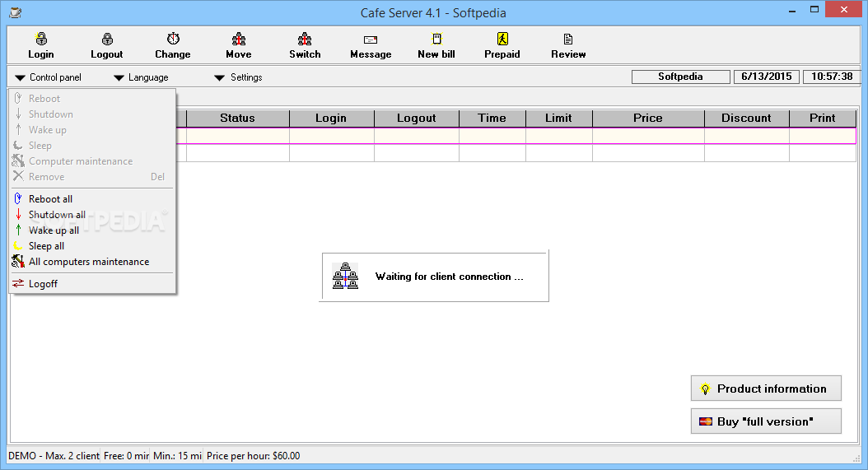Click the Login padlock toolbar icon

click(41, 39)
